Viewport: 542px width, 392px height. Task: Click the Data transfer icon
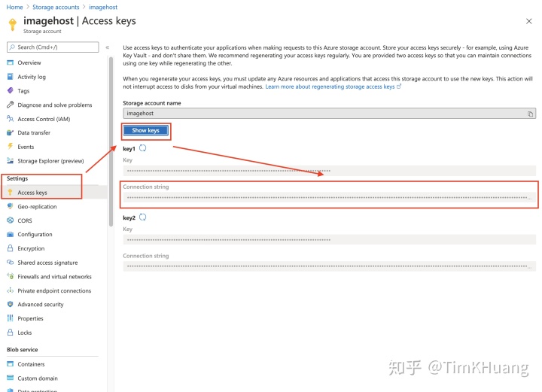11,132
